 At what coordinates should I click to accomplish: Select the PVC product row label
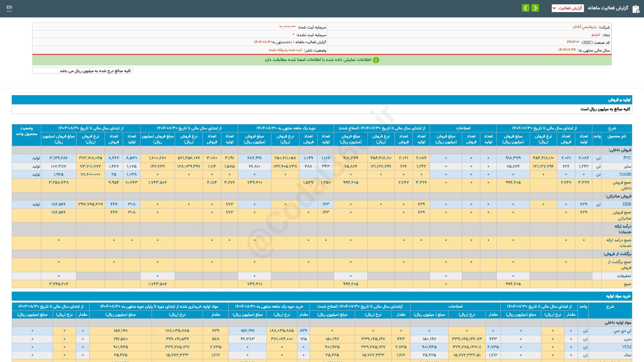tap(627, 158)
